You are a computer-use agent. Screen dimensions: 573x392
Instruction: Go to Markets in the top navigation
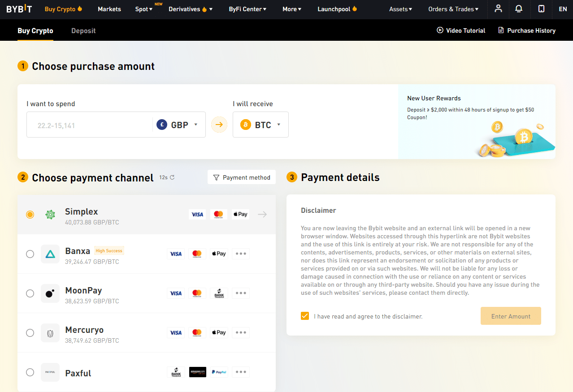(109, 9)
